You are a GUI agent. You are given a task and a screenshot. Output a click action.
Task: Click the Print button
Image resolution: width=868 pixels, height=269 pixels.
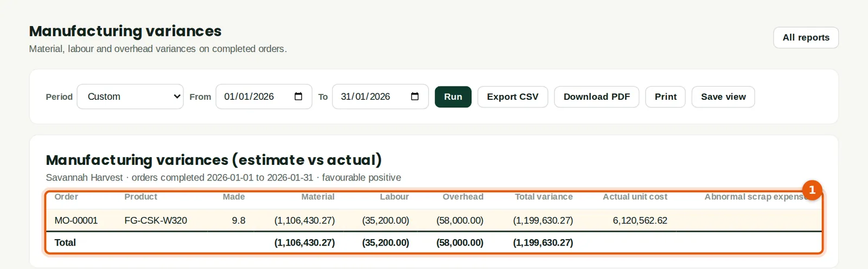[666, 97]
